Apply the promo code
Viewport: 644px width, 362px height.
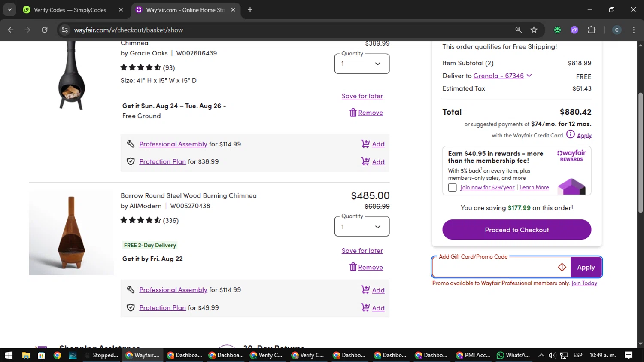(586, 267)
